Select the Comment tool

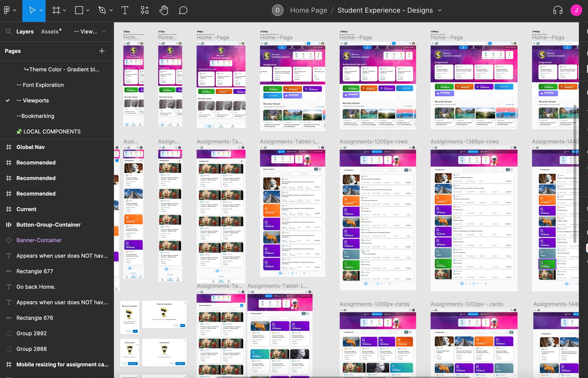(183, 10)
